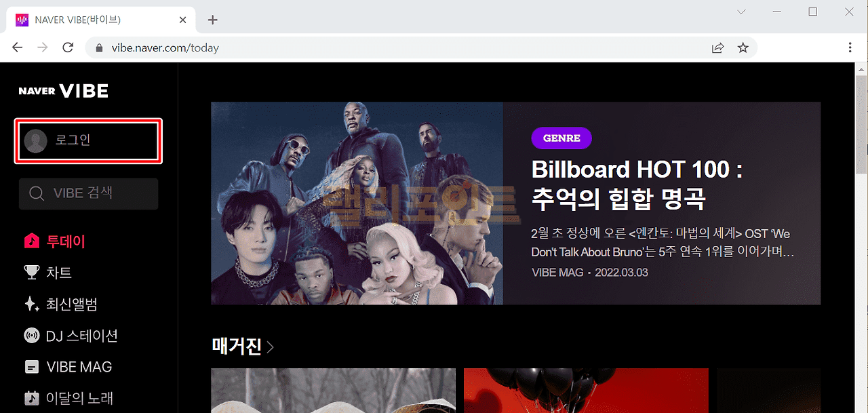
Task: Click the Today house icon
Action: [31, 241]
